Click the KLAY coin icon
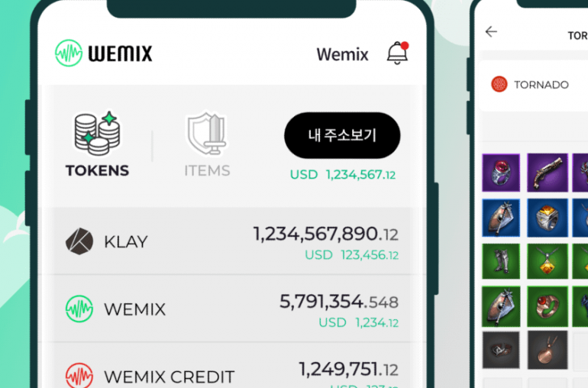Viewport: 588px width, 388px height. 79,241
